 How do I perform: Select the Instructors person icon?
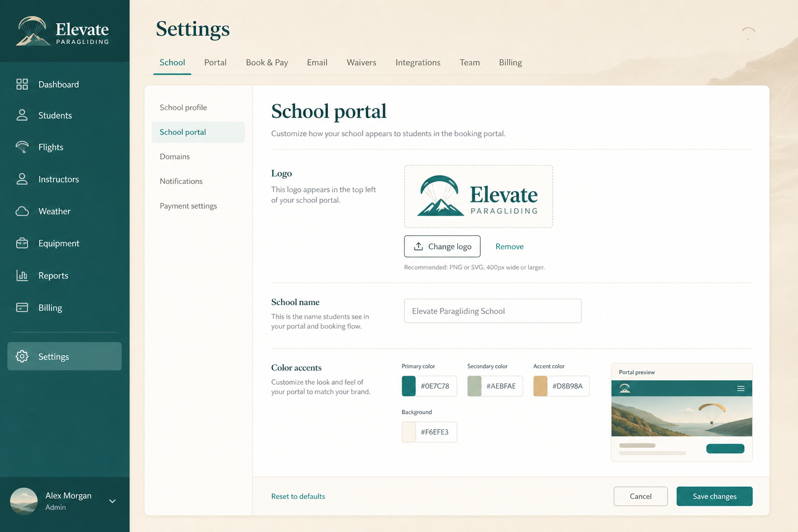tap(22, 179)
